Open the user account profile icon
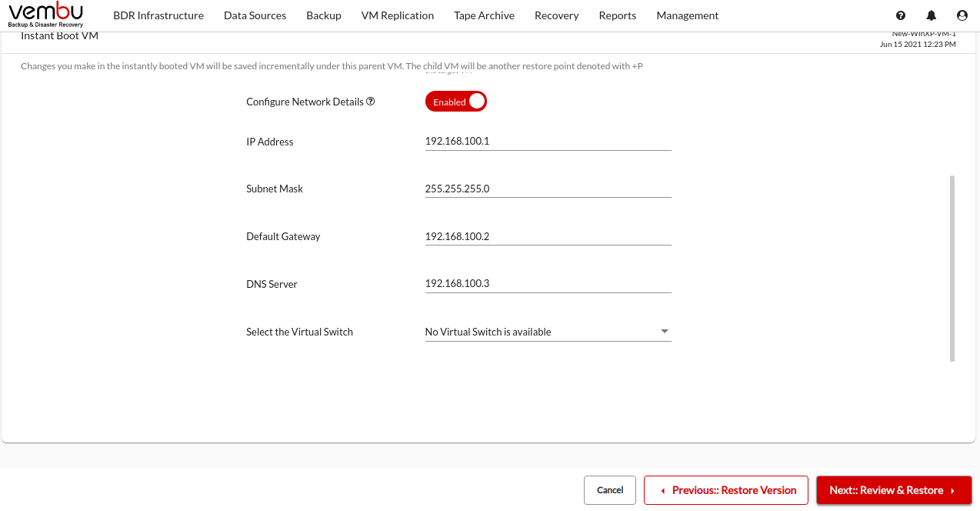The image size is (980, 511). pos(962,15)
